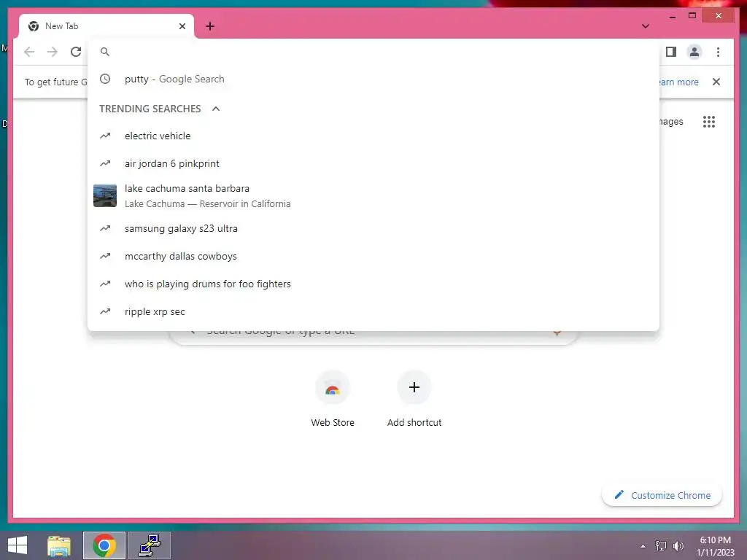Open Chrome's three-dot menu
This screenshot has width=747, height=560.
(718, 52)
